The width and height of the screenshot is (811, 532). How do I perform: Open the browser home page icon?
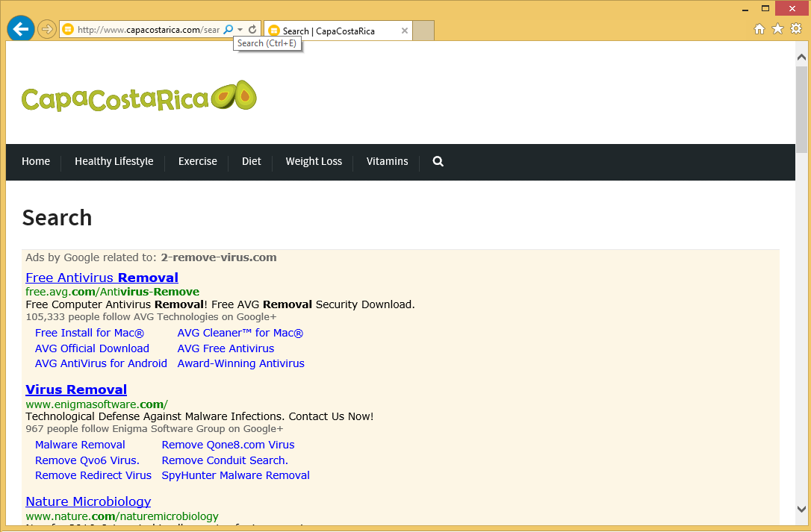759,28
